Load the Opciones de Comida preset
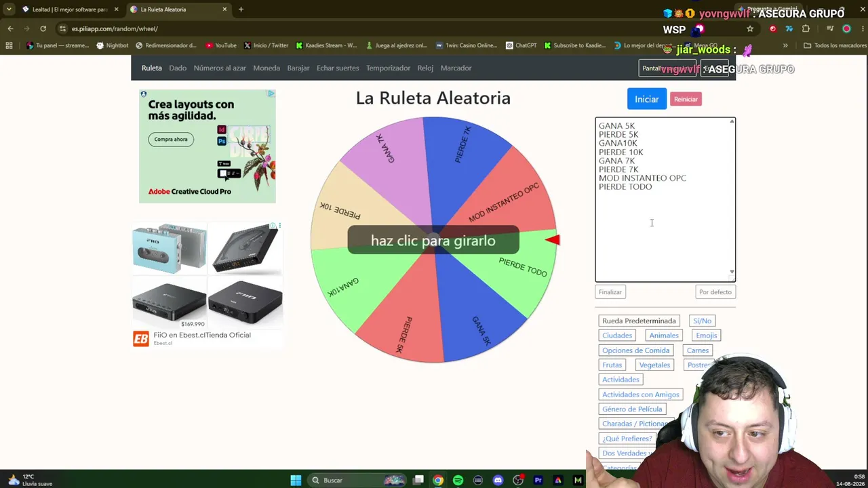868x488 pixels. tap(636, 350)
